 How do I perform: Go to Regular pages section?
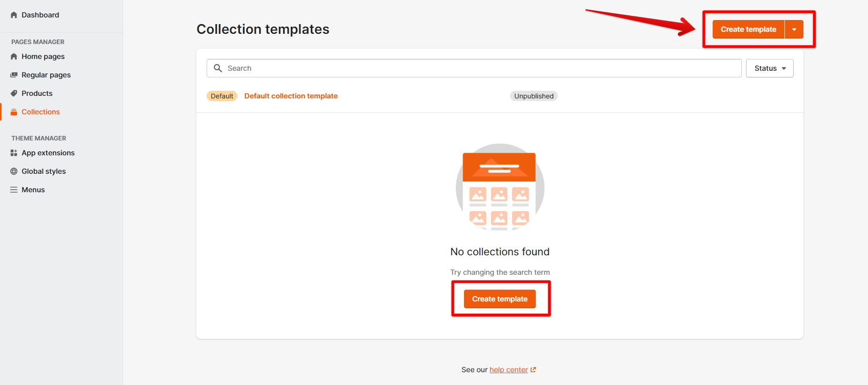click(46, 75)
